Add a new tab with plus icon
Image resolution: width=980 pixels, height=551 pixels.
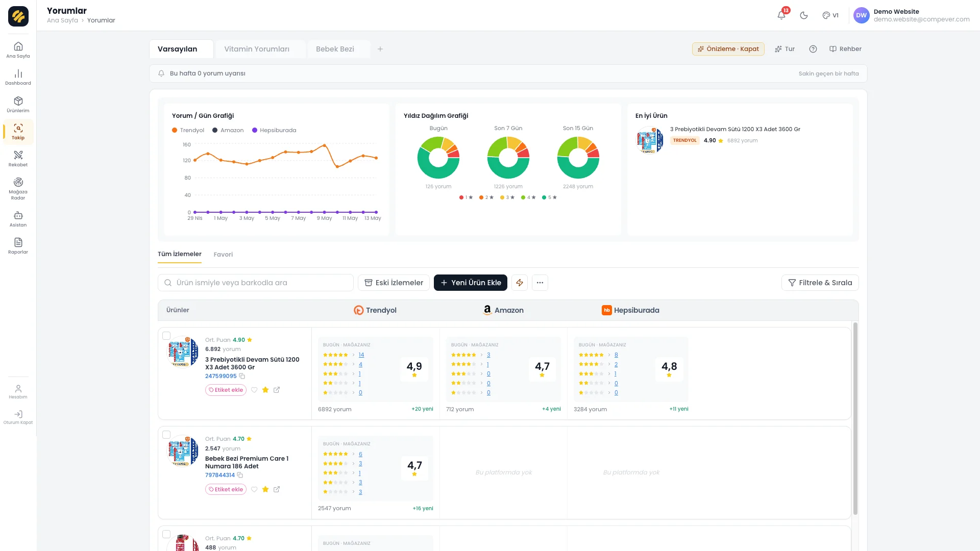tap(380, 49)
